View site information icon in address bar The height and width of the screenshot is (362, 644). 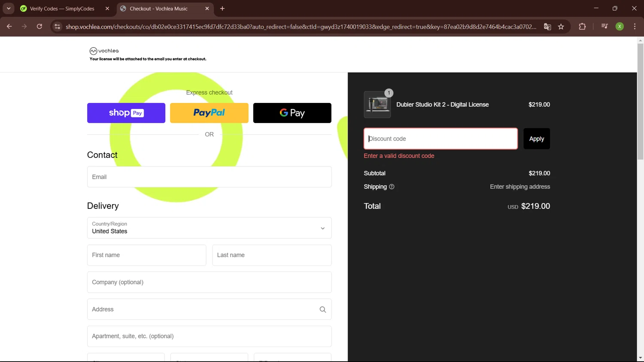coord(57,27)
